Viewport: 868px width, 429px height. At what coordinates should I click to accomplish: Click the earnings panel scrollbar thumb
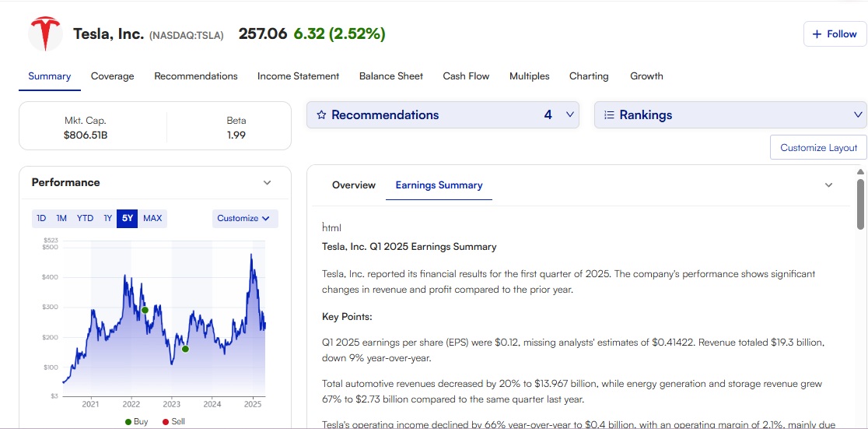point(860,203)
